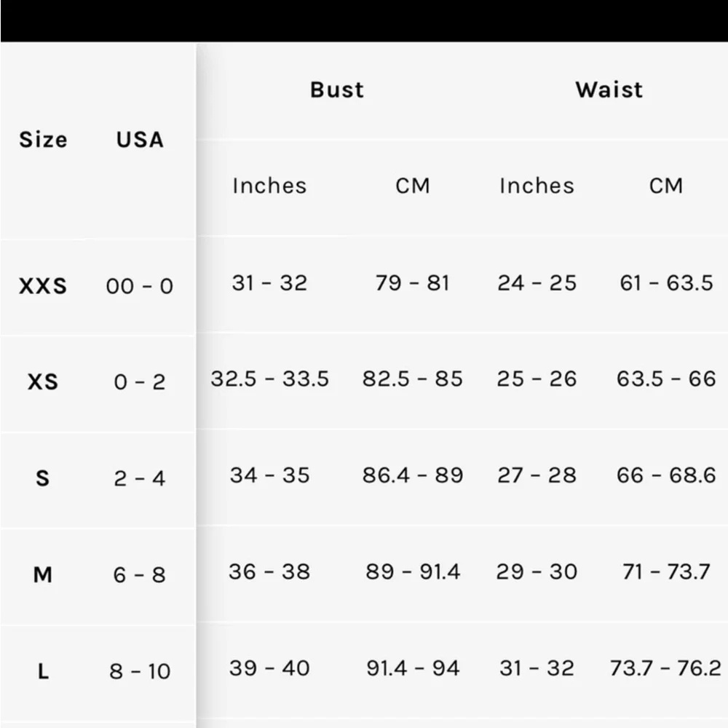
Task: Select the L size row label
Action: tap(43, 671)
